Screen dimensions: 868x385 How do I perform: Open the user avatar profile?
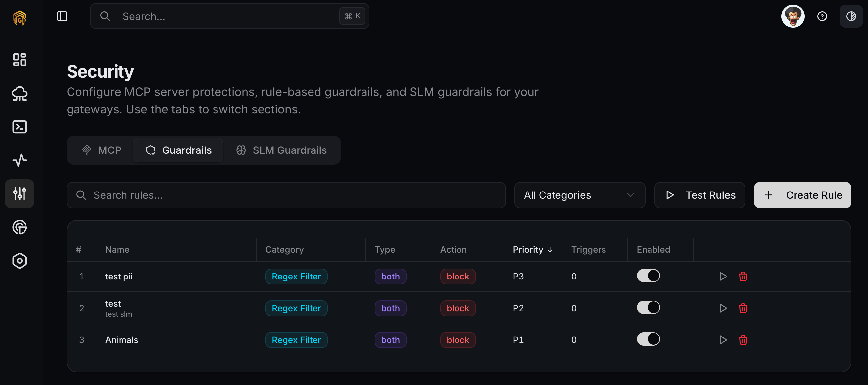[793, 16]
